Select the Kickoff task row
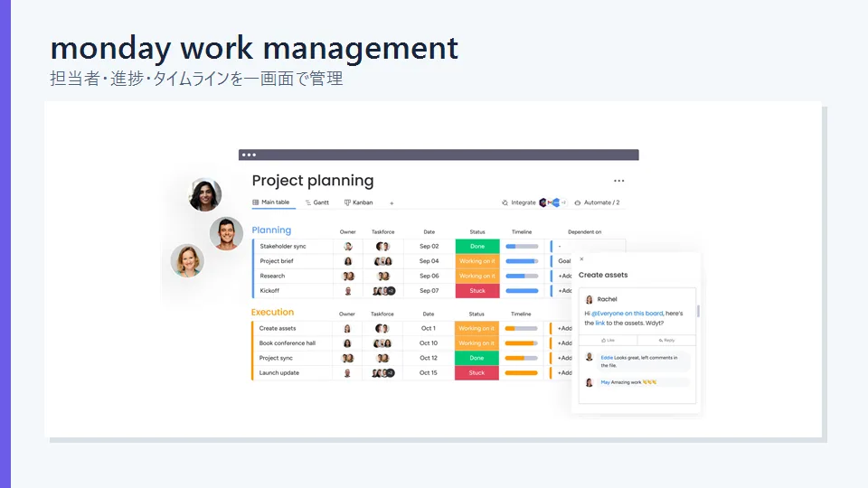 coord(269,290)
